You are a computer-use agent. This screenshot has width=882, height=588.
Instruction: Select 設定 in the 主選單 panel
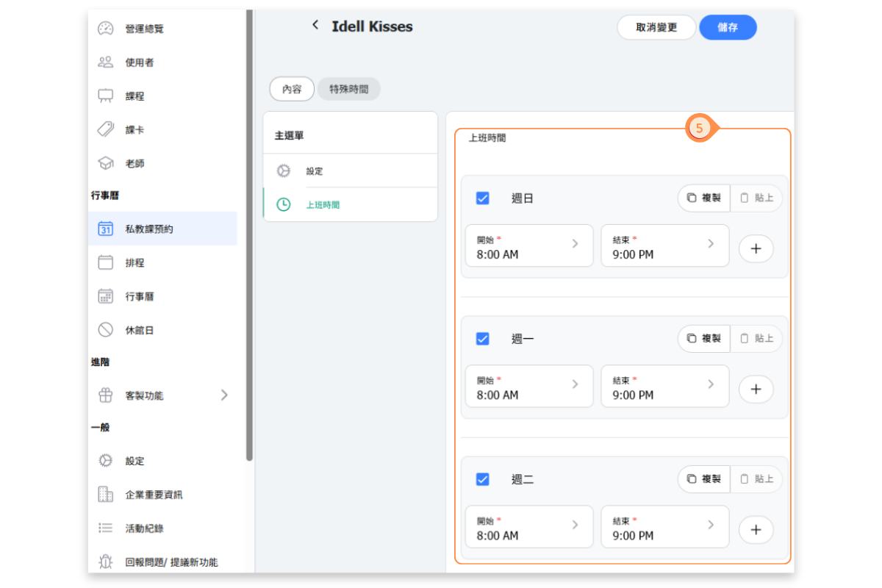tap(315, 171)
